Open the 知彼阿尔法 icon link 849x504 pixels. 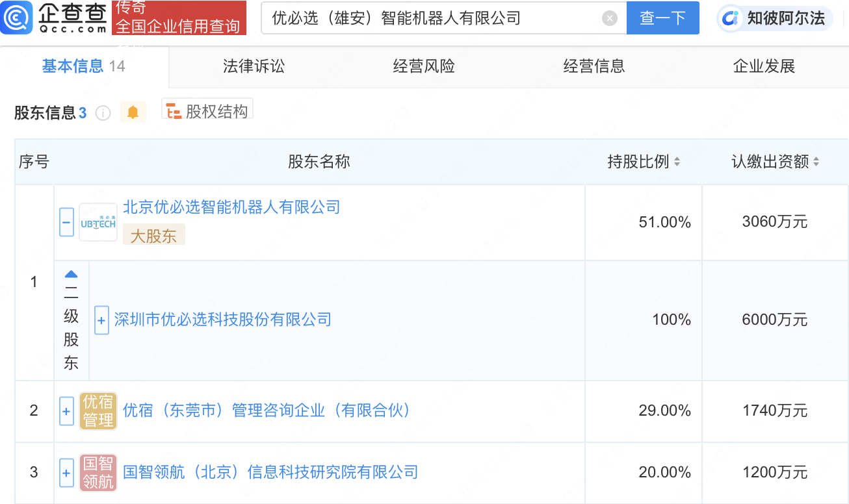[x=731, y=18]
